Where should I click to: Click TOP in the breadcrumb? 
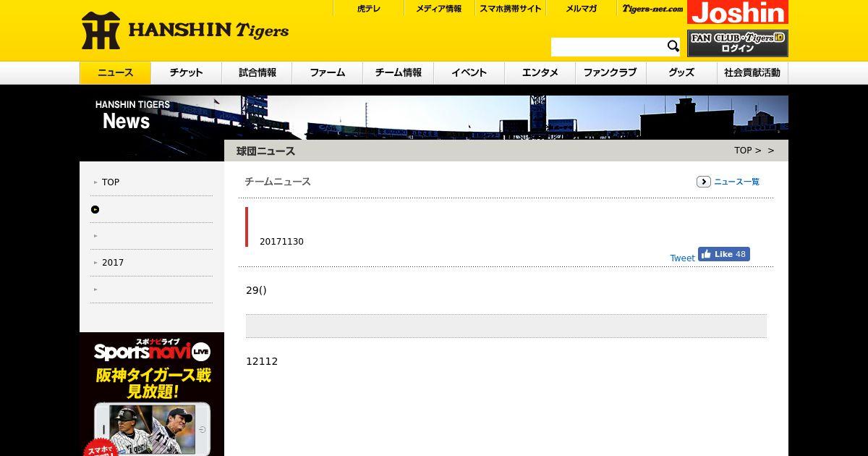tap(743, 151)
